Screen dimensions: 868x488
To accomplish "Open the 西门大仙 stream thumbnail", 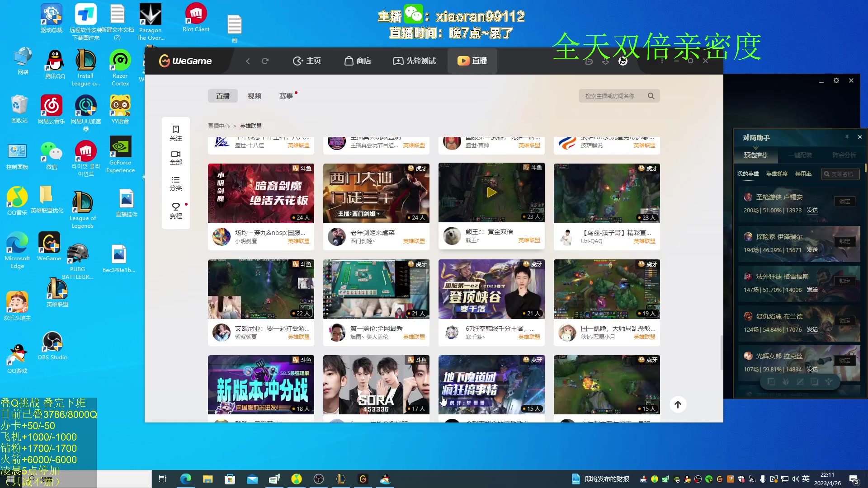I will pos(376,193).
